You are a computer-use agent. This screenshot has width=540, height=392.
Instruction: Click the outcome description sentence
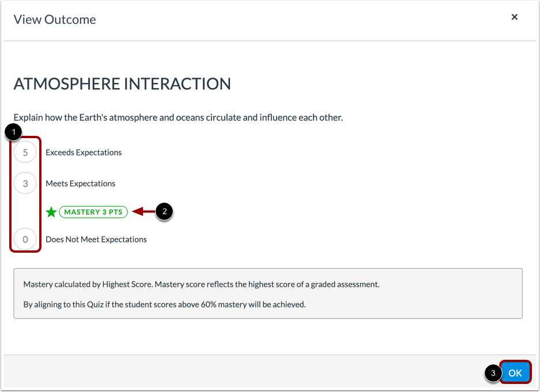pos(177,117)
